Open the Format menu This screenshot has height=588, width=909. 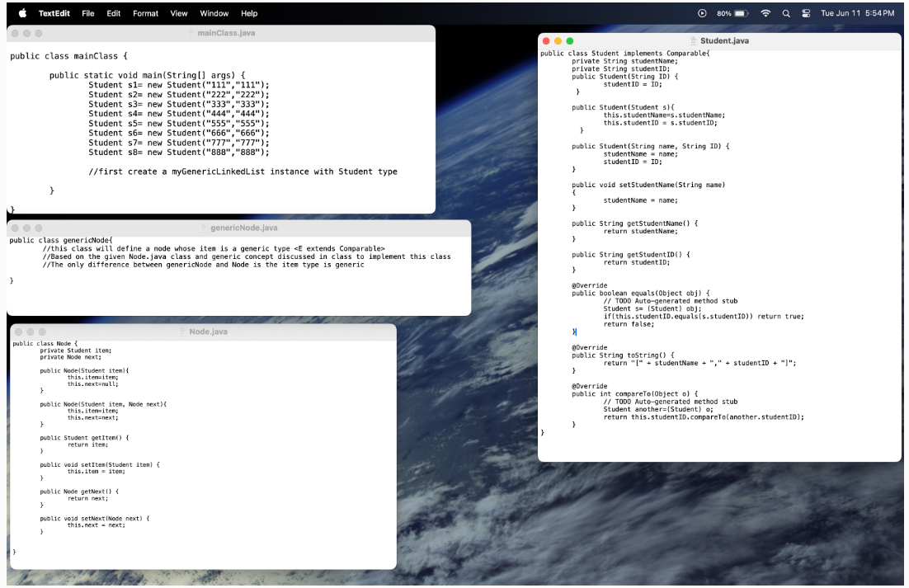tap(145, 13)
